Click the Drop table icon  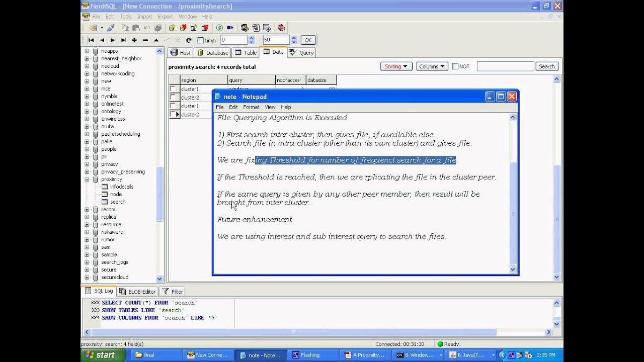(x=205, y=28)
